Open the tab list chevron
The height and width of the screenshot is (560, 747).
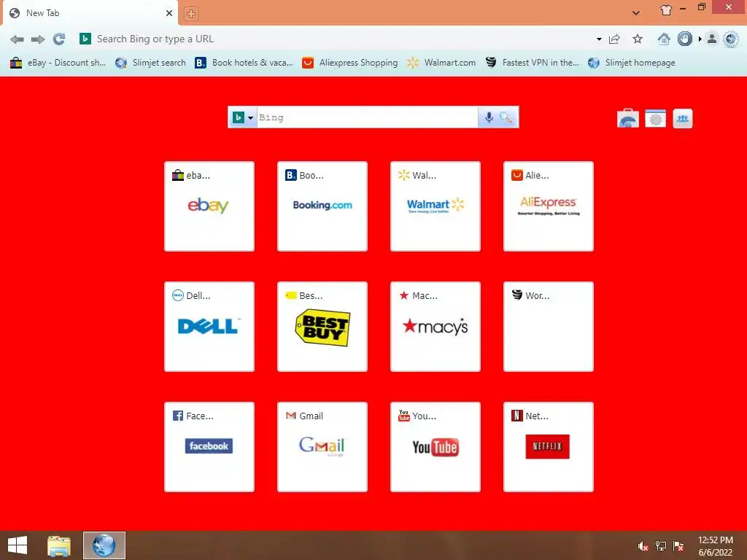click(x=636, y=13)
